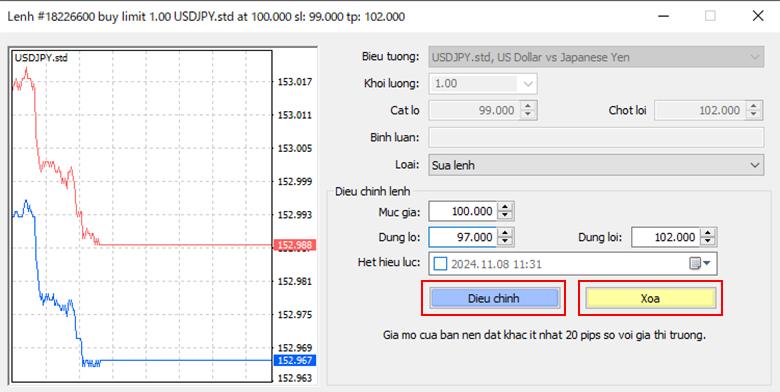Expand the Khoi luong volume dropdown

click(528, 84)
